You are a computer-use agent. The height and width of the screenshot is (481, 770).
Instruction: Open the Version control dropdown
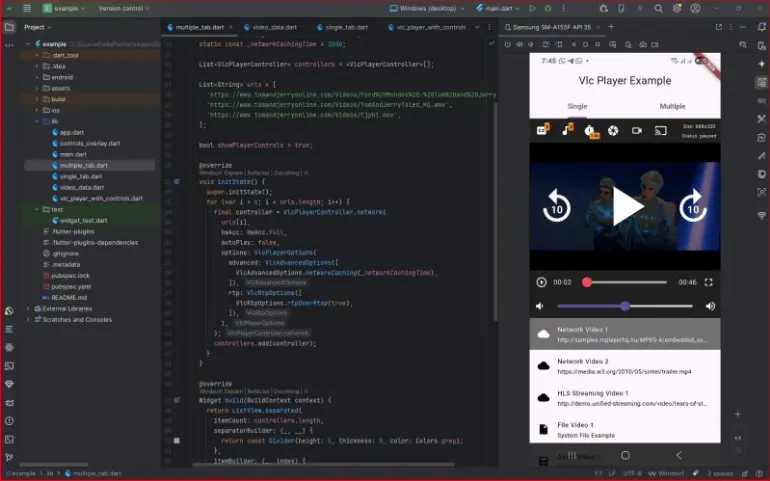pos(124,8)
